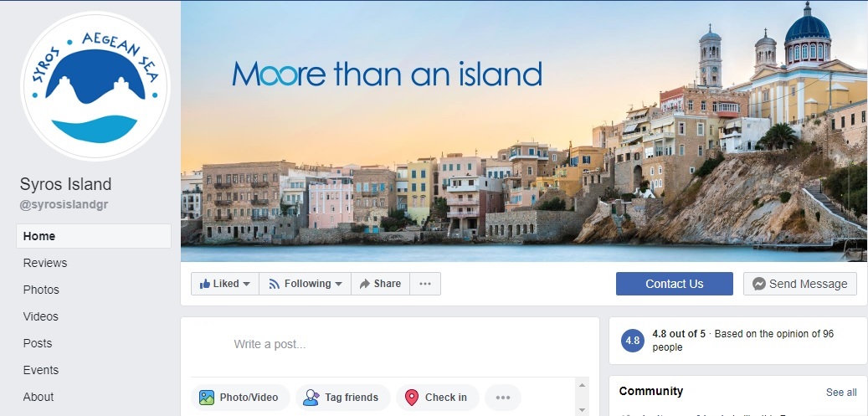View the page Posts
868x416 pixels.
pyautogui.click(x=38, y=343)
